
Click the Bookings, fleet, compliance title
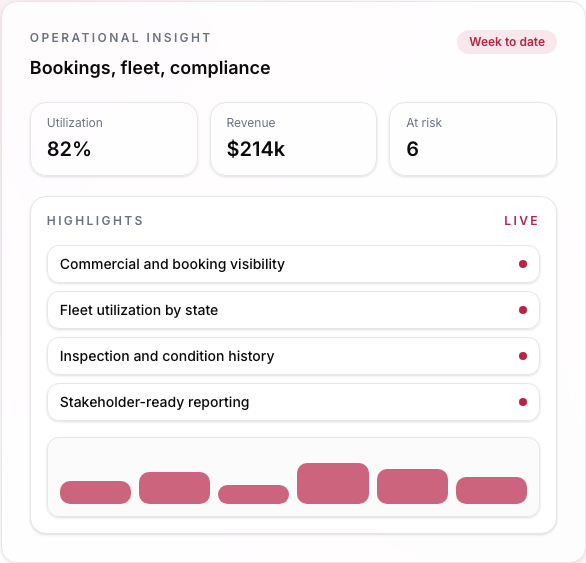pos(150,68)
